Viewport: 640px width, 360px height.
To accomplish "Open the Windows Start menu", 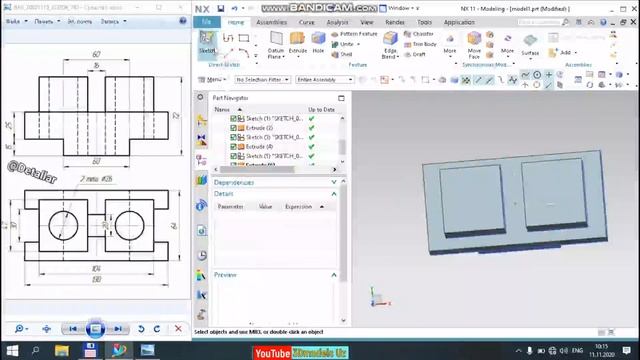I will coord(12,351).
